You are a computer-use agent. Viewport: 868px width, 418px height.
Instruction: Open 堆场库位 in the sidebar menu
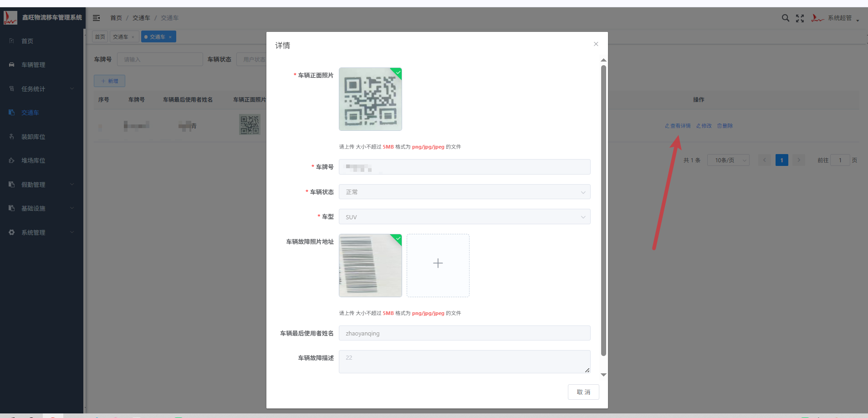pyautogui.click(x=33, y=160)
